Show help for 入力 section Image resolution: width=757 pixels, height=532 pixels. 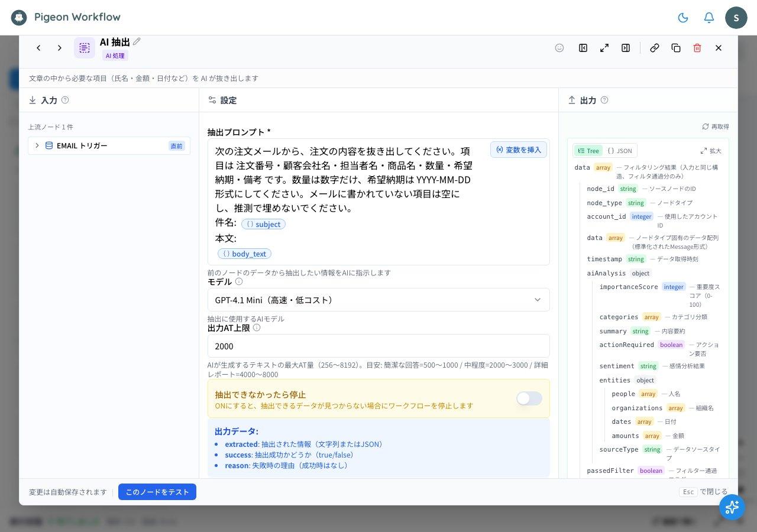(65, 100)
